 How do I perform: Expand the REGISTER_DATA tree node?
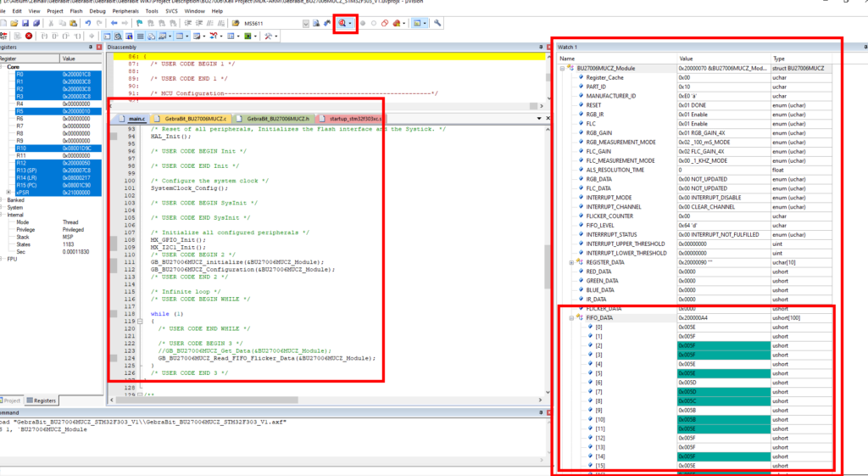click(x=571, y=263)
